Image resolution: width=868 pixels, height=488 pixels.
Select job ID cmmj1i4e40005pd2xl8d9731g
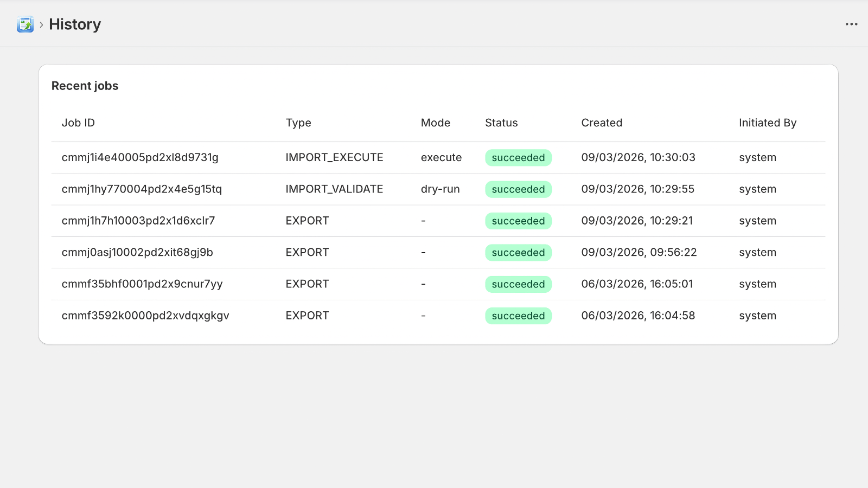140,158
